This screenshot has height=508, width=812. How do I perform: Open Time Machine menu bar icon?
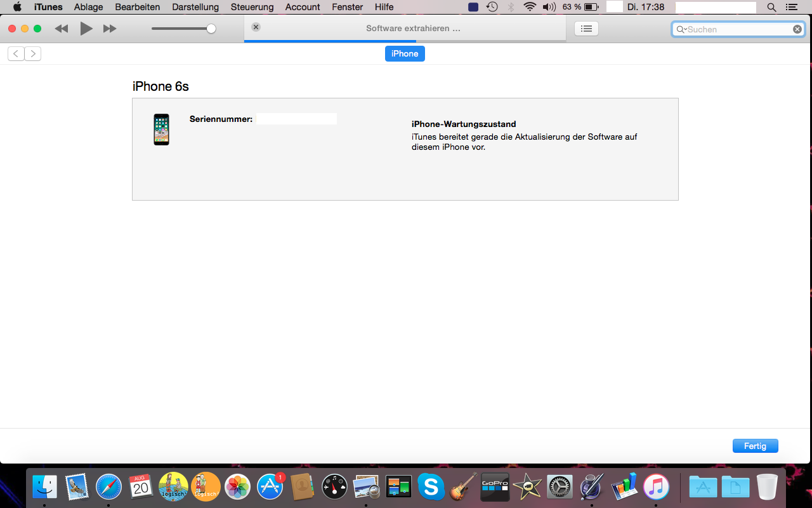point(492,7)
